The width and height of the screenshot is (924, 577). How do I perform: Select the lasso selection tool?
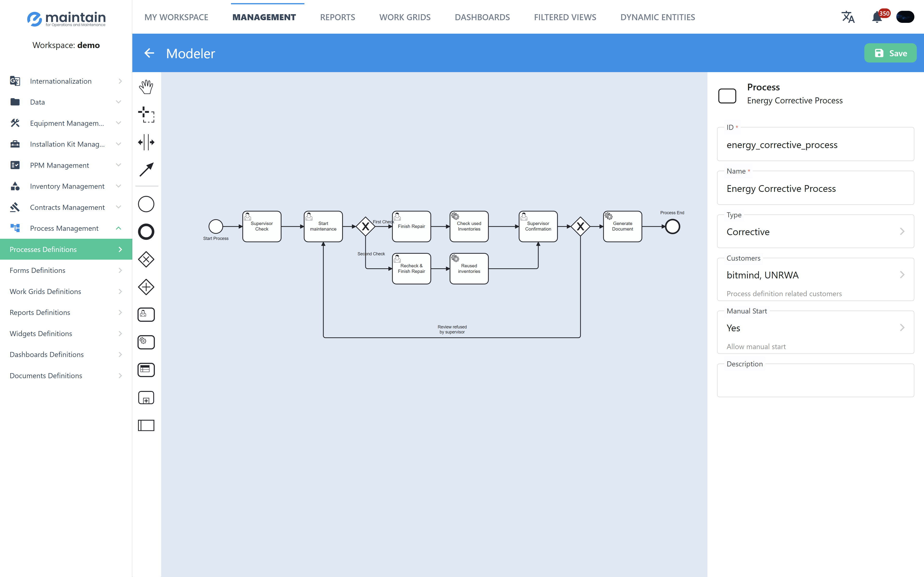tap(146, 114)
